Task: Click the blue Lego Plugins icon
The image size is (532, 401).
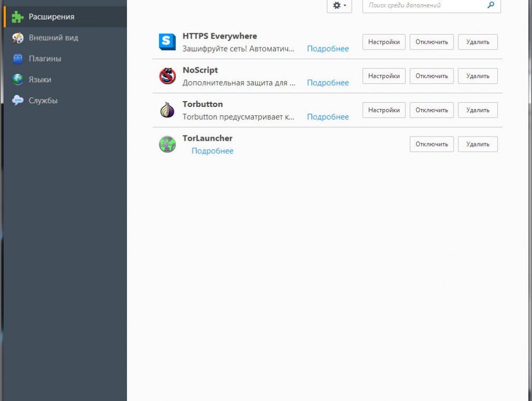Action: [17, 58]
